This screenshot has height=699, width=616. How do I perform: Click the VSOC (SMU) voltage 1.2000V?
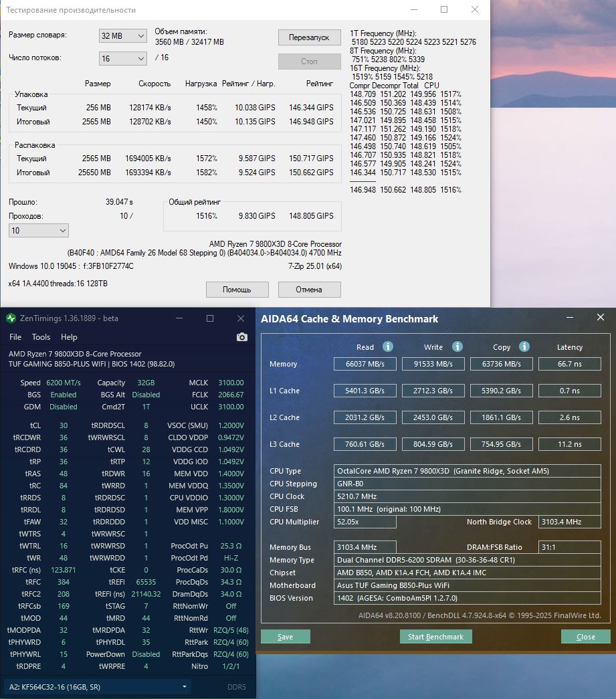point(231,425)
